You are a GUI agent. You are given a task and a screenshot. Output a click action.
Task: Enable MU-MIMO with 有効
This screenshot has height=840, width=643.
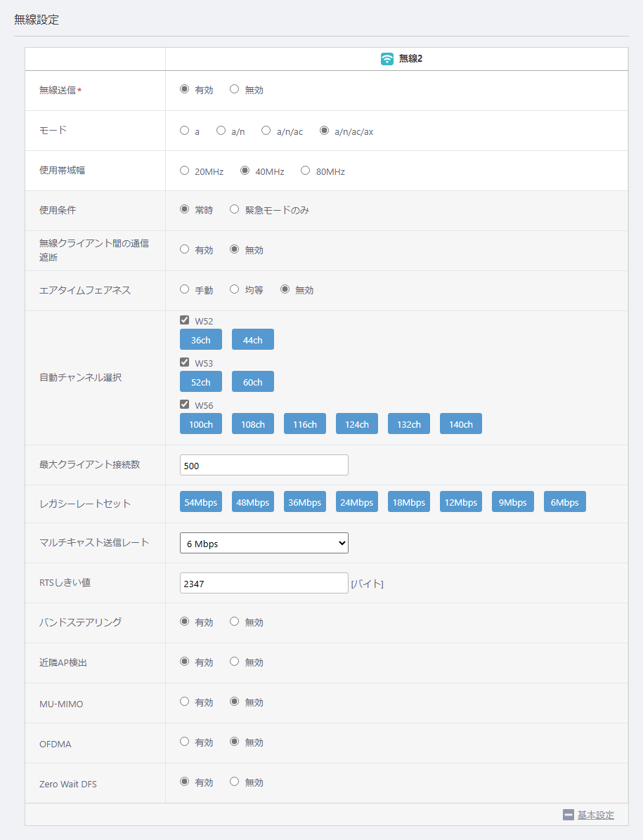[184, 701]
